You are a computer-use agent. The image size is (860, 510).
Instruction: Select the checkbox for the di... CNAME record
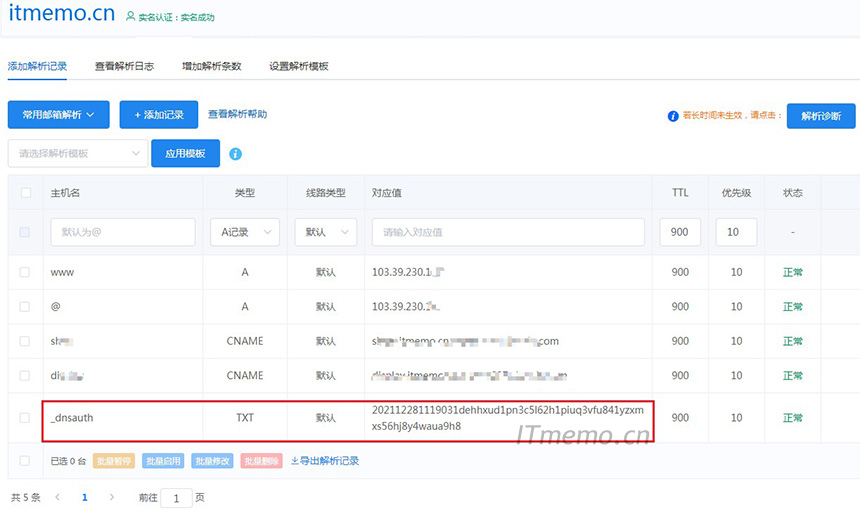(x=25, y=376)
